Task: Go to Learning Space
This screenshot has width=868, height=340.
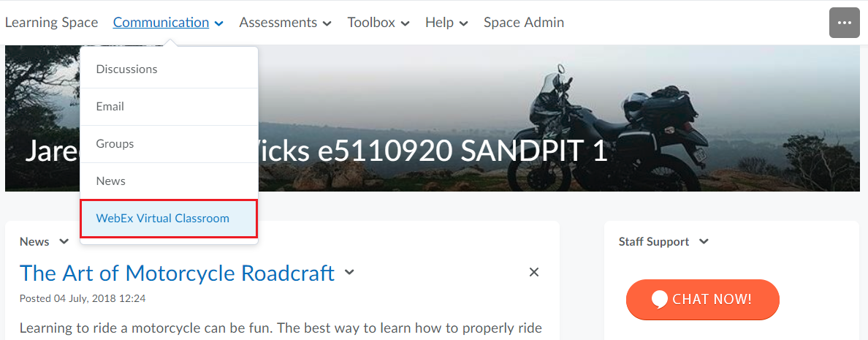Action: 51,23
